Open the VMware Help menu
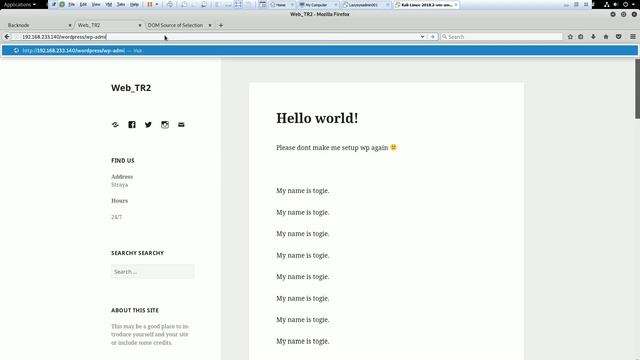Image resolution: width=640 pixels, height=360 pixels. pyautogui.click(x=134, y=4)
